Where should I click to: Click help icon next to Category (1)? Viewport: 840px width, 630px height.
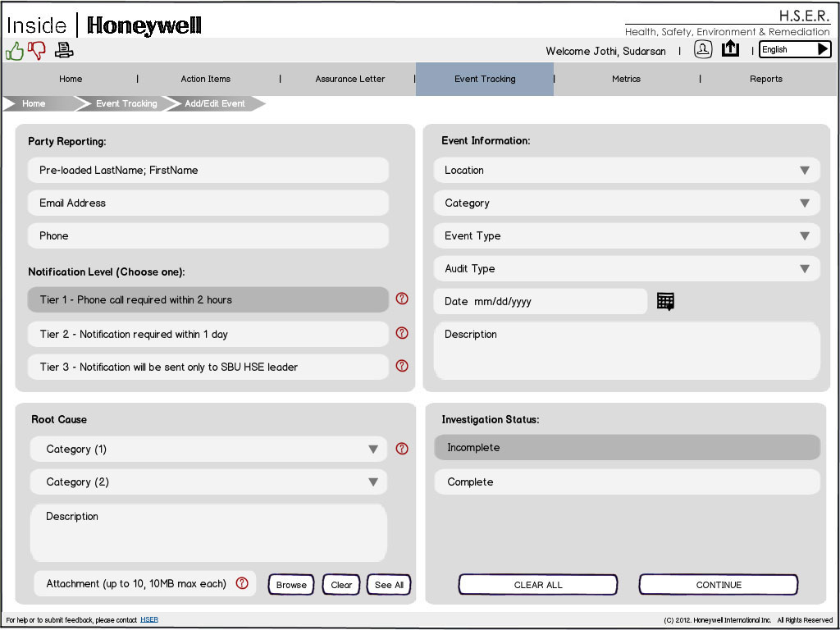402,449
